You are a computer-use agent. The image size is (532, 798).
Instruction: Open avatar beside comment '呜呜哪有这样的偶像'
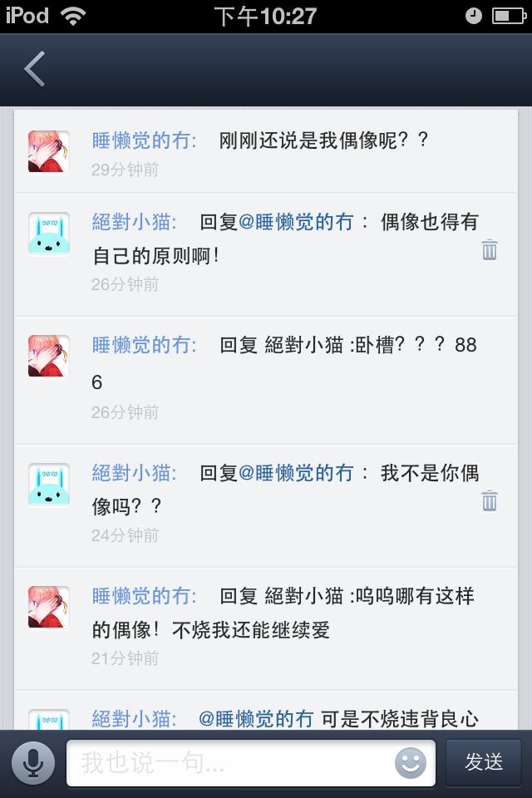tap(48, 607)
